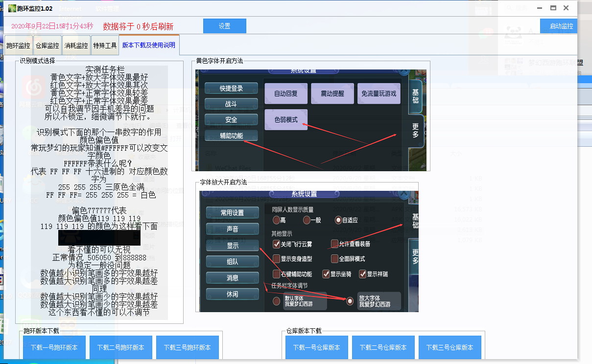
Task: Click 自动回复 in the yellow-font tutorial picture
Action: point(286,93)
